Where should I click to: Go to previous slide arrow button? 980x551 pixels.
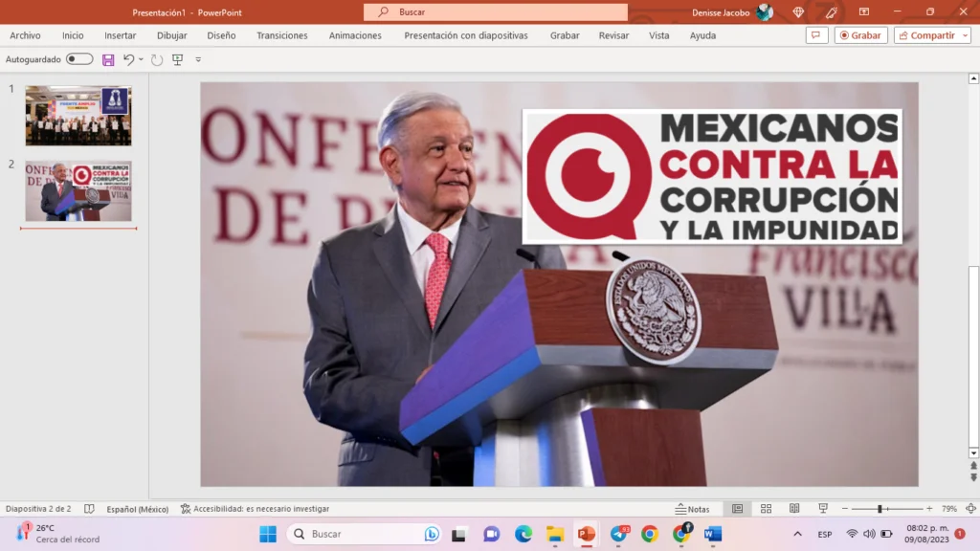pyautogui.click(x=973, y=466)
